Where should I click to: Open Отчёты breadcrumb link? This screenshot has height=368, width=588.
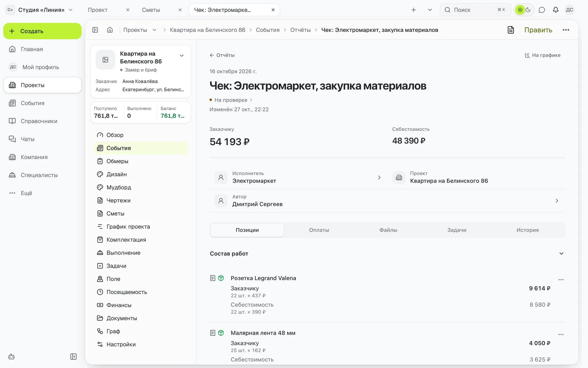click(300, 30)
